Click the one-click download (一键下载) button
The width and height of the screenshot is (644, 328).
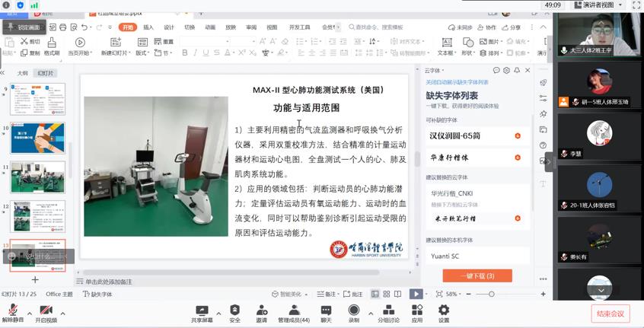(x=477, y=275)
